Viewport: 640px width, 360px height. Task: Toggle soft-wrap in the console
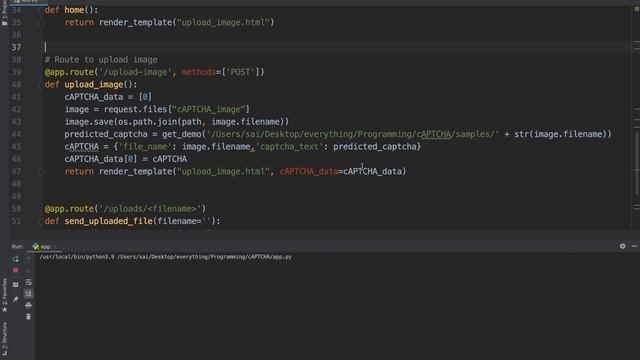[28, 282]
